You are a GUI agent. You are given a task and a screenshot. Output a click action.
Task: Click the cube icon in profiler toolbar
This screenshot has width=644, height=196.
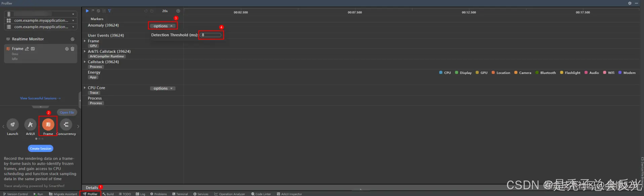tap(98, 11)
